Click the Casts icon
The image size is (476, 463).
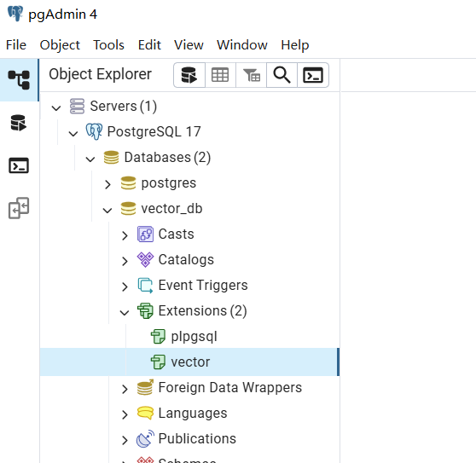pyautogui.click(x=145, y=234)
